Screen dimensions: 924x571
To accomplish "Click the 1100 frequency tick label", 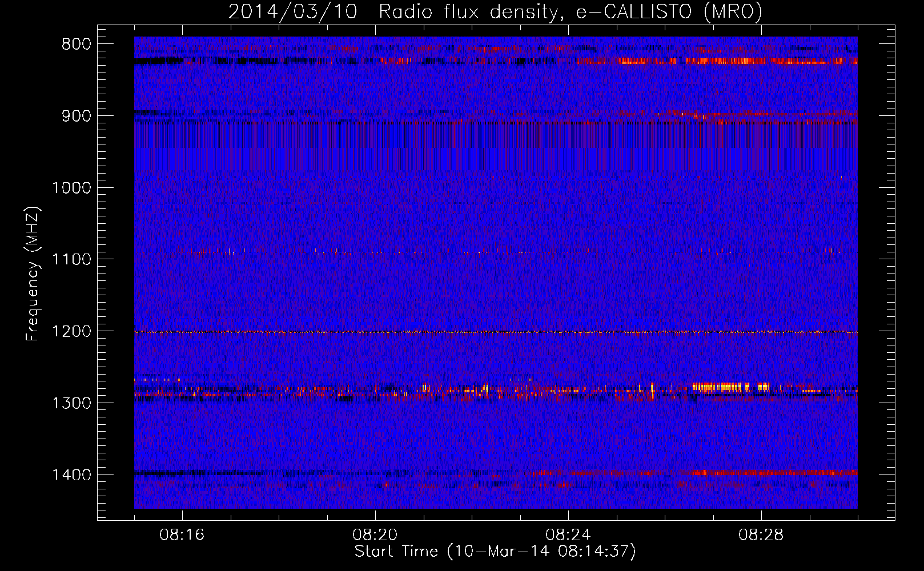I will point(71,260).
